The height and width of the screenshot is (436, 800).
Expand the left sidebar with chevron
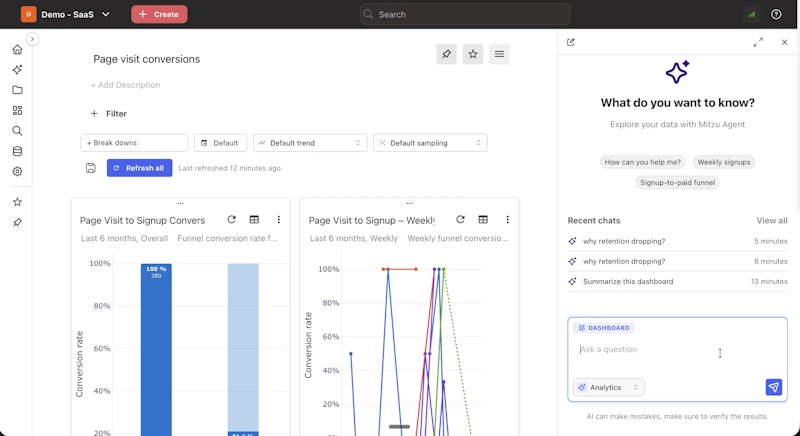coord(32,39)
